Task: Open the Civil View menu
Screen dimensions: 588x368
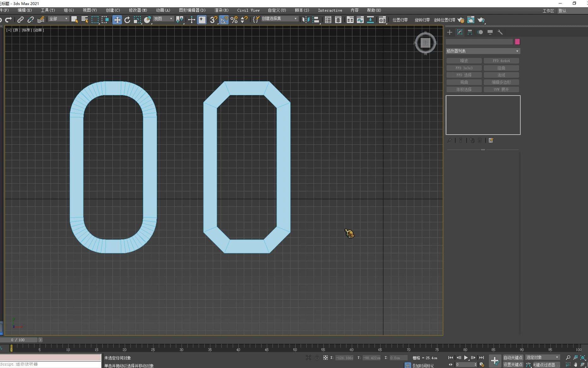Action: click(x=248, y=10)
